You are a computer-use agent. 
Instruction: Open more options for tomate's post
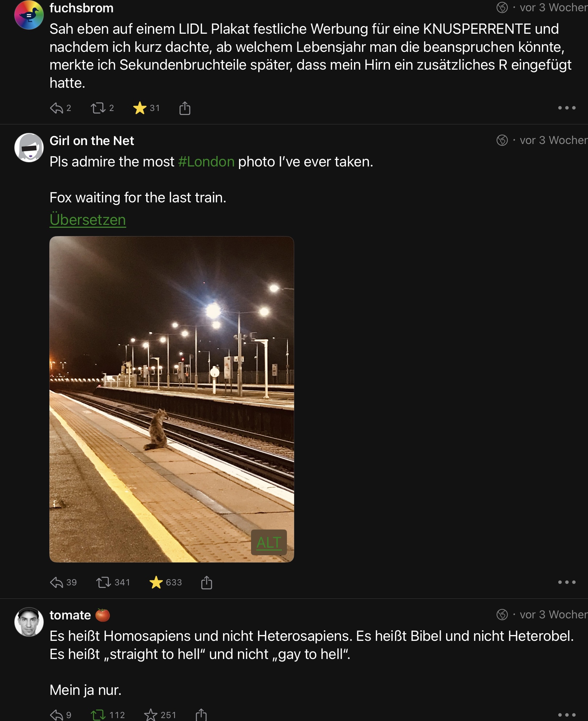(x=567, y=715)
